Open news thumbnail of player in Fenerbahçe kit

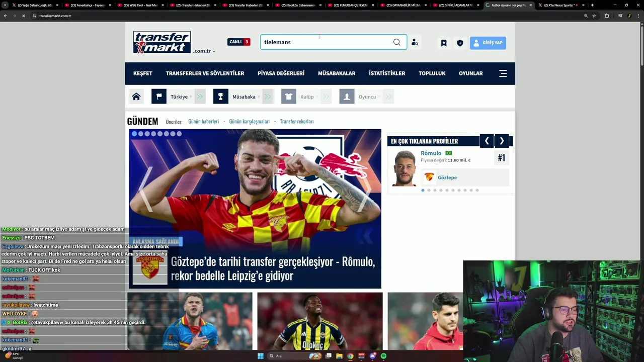point(320,321)
